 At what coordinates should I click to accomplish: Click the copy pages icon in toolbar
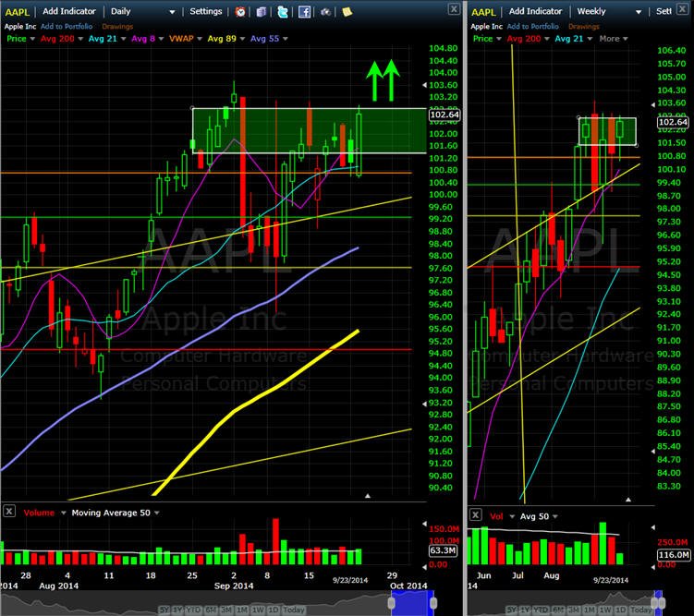pos(262,12)
